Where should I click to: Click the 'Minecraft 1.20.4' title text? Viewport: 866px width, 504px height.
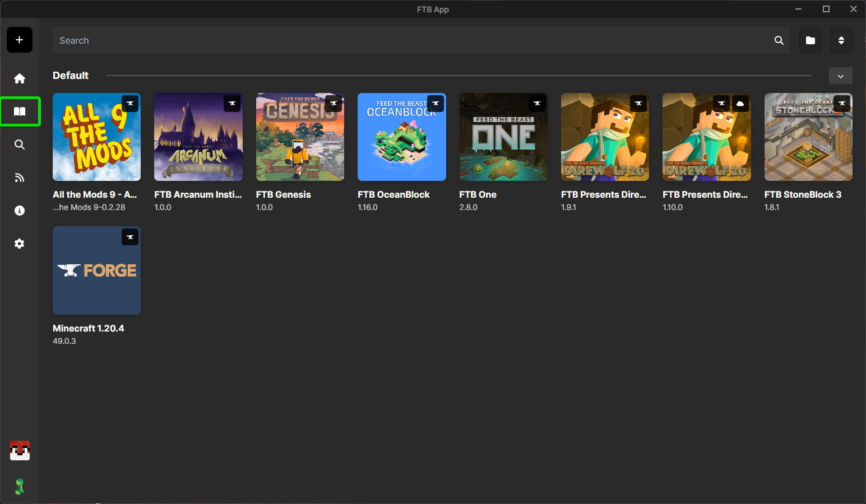[89, 328]
